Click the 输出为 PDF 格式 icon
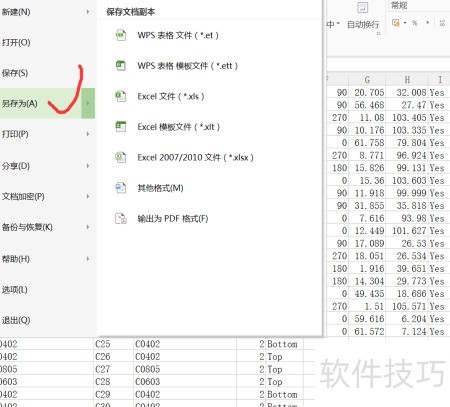The image size is (450, 407). click(x=121, y=218)
